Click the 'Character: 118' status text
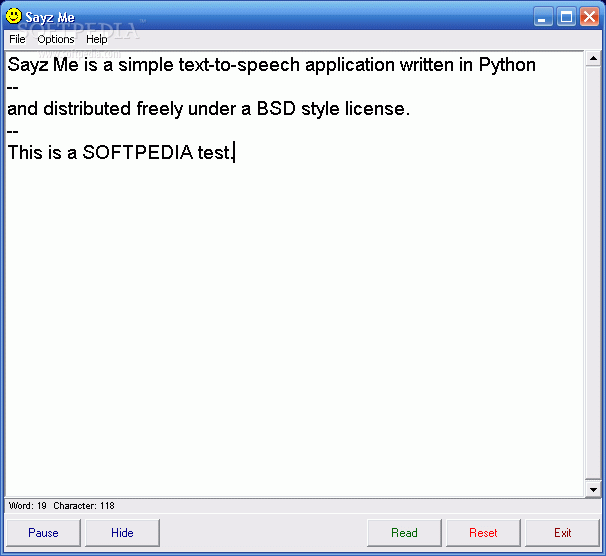The image size is (606, 556). (x=84, y=506)
